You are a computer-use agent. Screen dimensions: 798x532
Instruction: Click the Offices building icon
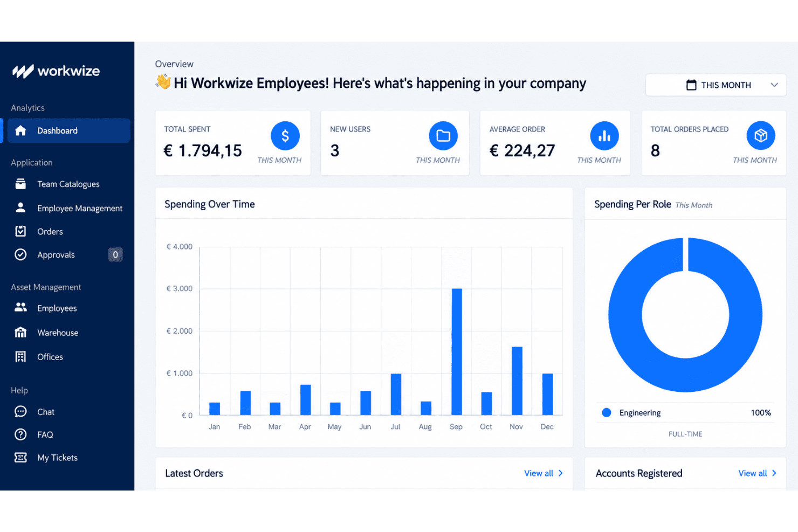click(20, 356)
